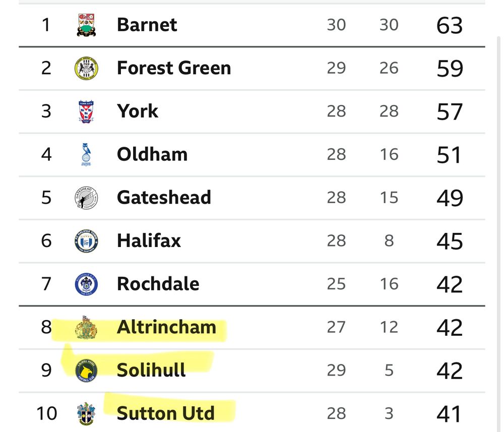Select highlighted Altrincham team name
504x432 pixels.
pos(166,327)
